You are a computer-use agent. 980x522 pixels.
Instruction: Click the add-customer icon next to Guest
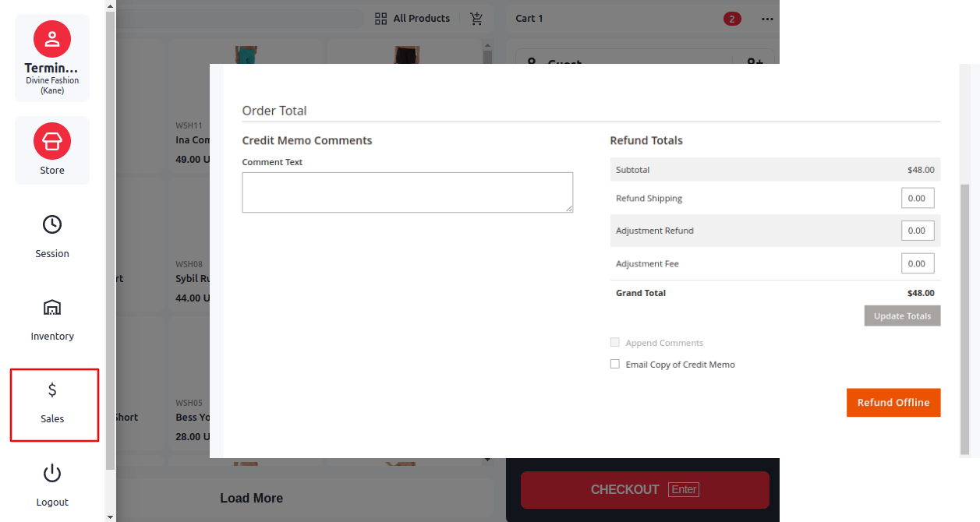pyautogui.click(x=753, y=62)
